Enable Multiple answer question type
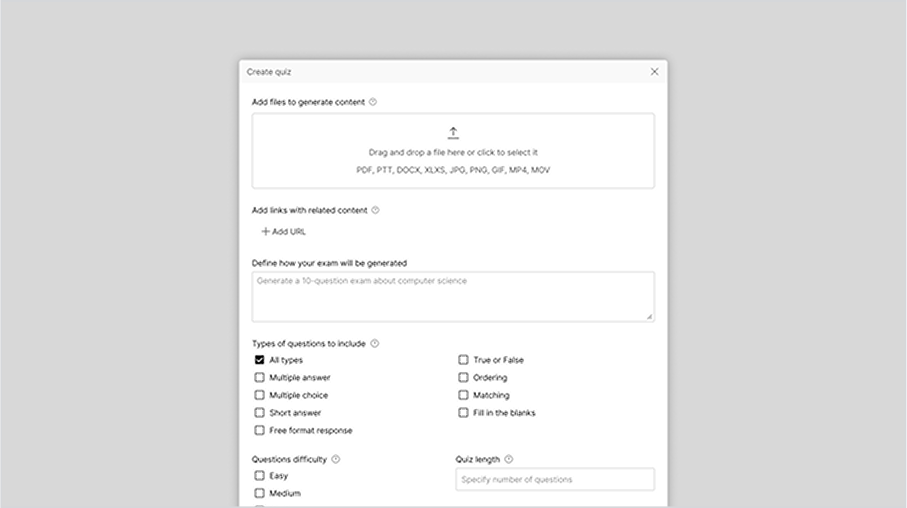The height and width of the screenshot is (508, 907). (260, 378)
